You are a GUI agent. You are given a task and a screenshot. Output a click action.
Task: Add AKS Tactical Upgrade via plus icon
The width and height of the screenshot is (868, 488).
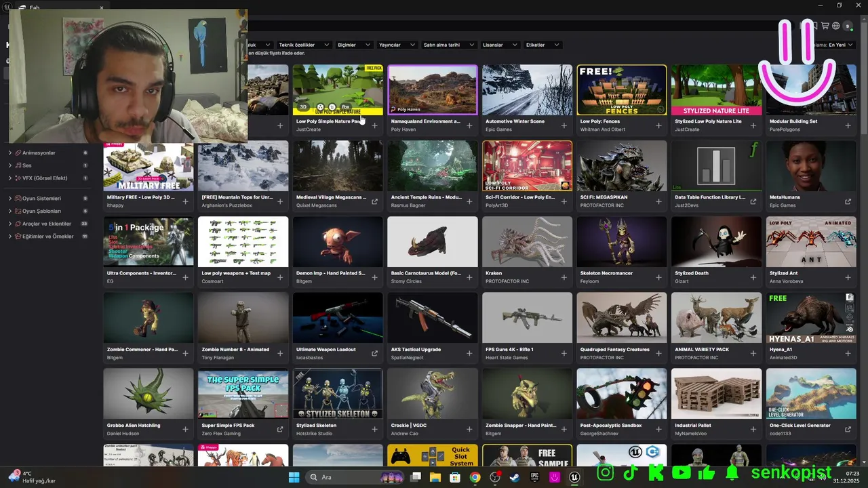click(x=469, y=353)
